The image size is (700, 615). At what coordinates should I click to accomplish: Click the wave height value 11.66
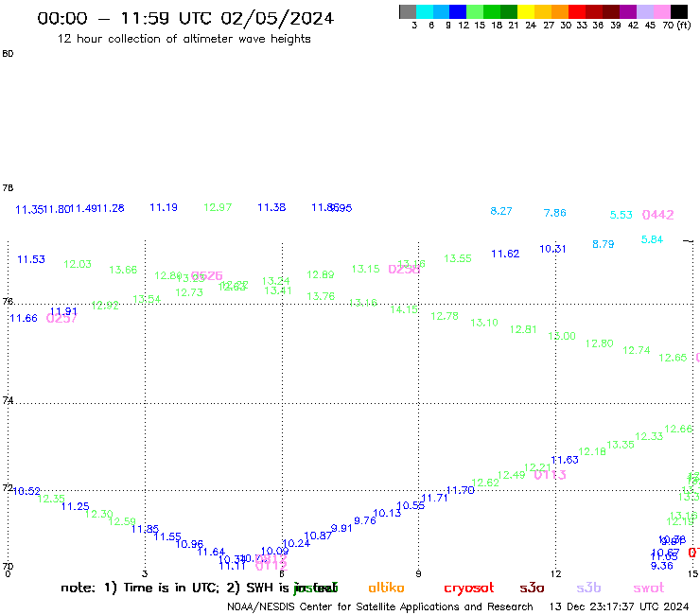24,318
